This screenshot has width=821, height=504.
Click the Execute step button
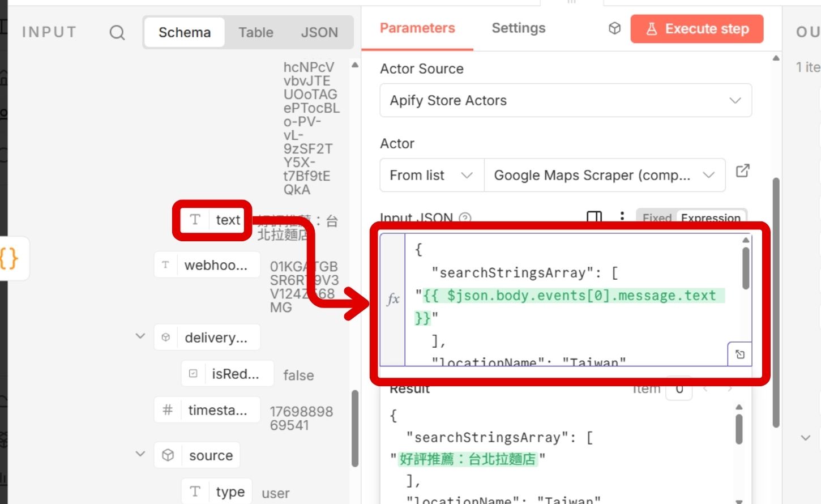696,29
